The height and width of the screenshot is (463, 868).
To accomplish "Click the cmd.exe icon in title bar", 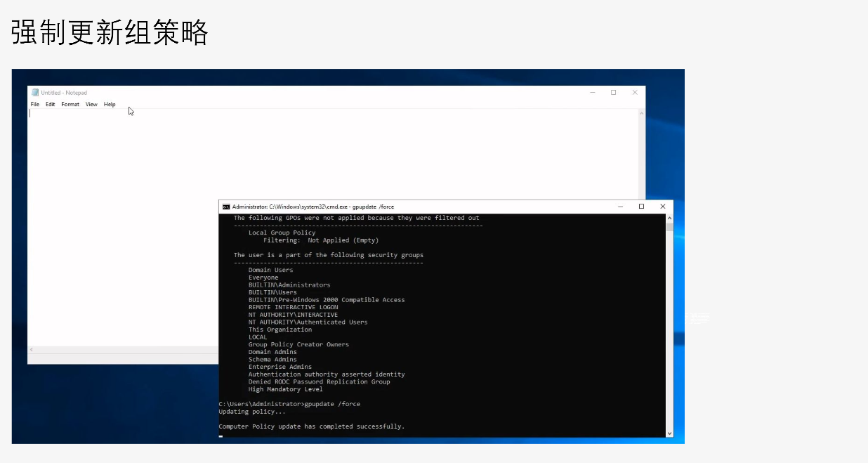I will [226, 207].
